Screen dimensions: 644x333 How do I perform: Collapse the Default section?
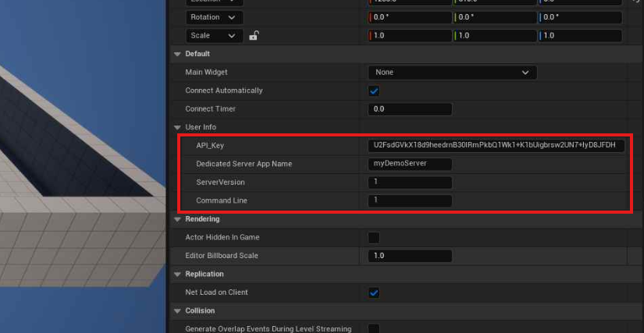point(177,54)
